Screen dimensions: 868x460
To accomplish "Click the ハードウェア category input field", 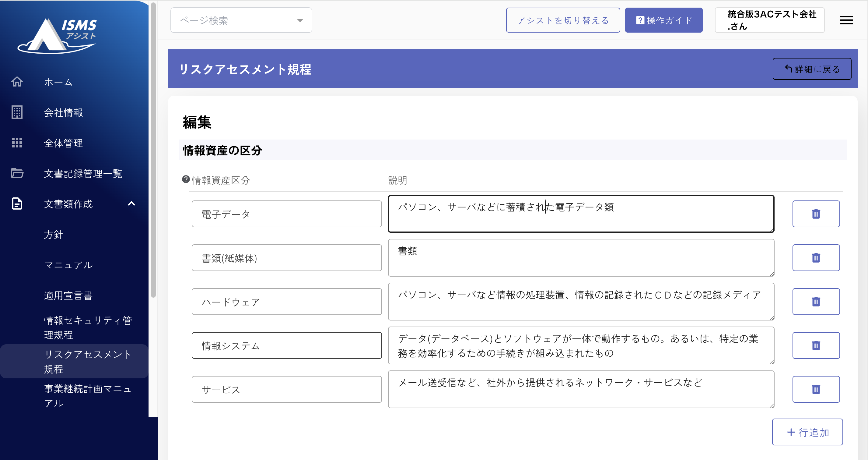I will point(286,302).
